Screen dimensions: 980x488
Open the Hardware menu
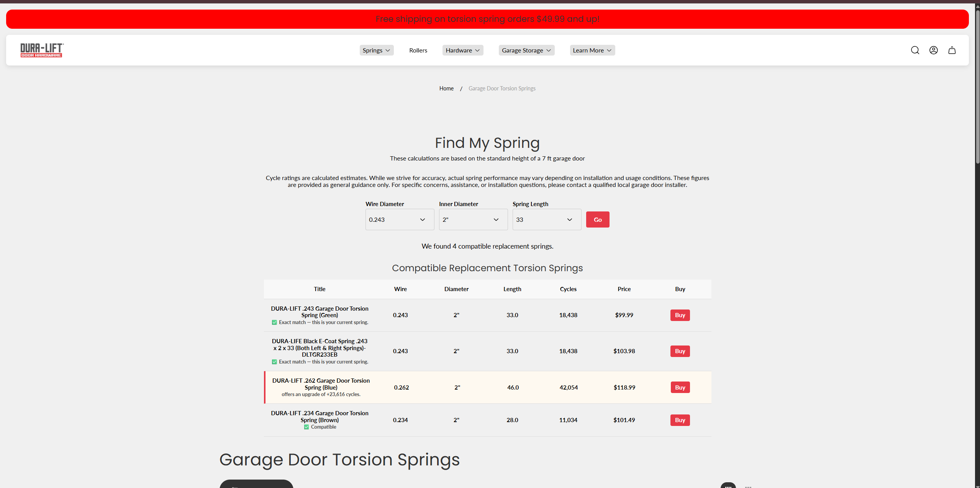coord(462,50)
